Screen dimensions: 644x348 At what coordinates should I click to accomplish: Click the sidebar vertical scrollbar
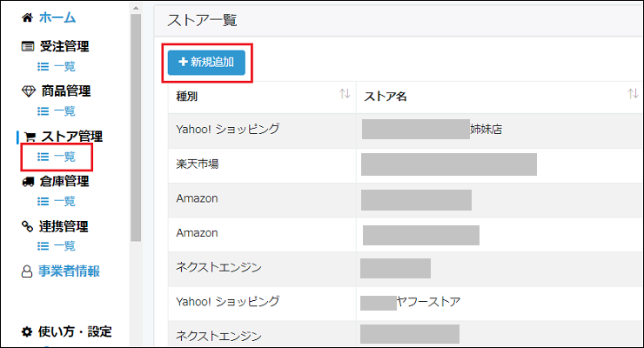tap(135, 130)
